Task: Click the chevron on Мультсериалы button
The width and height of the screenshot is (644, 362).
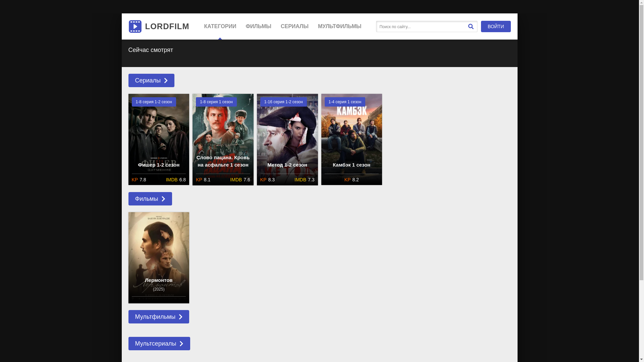Action: point(181,344)
